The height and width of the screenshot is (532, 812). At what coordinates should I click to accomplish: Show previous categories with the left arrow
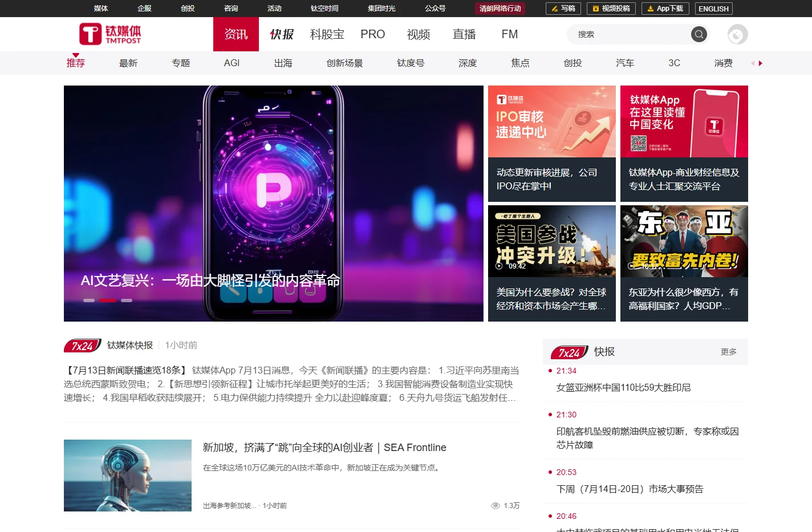[753, 63]
